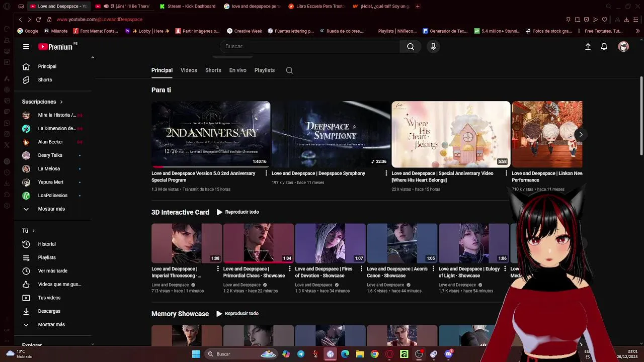Open Where His Heart Belongs video title
This screenshot has height=362, width=644.
442,176
